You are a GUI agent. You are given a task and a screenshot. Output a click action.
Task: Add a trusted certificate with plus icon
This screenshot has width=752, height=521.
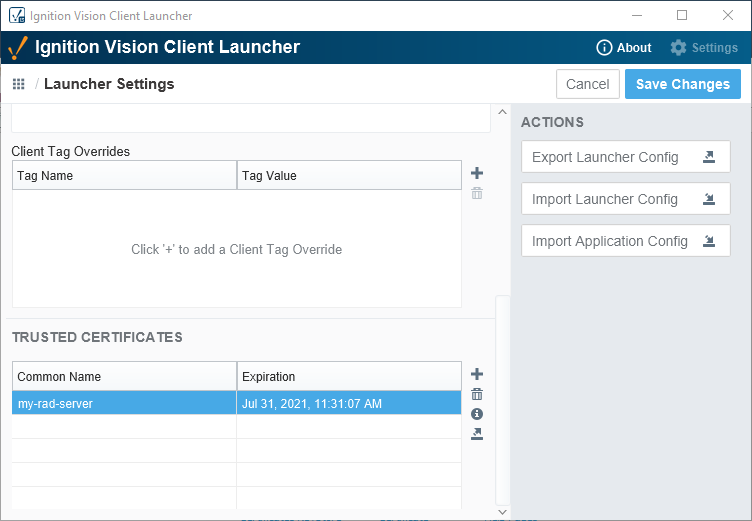(477, 374)
